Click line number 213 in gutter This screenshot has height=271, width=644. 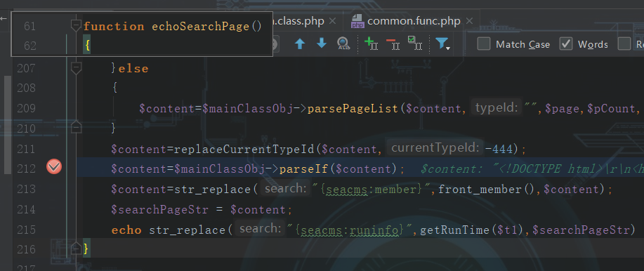coord(27,189)
